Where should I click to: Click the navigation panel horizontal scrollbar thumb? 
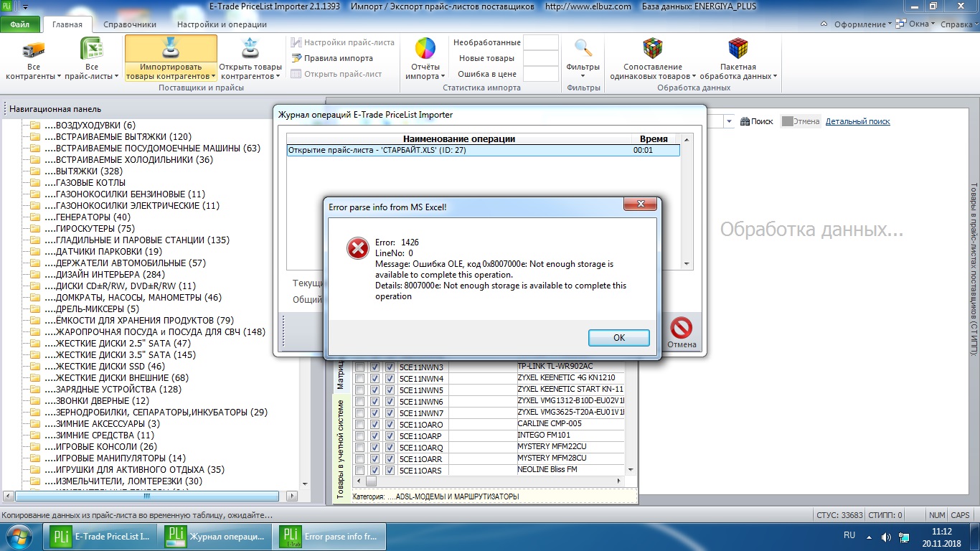pos(146,496)
